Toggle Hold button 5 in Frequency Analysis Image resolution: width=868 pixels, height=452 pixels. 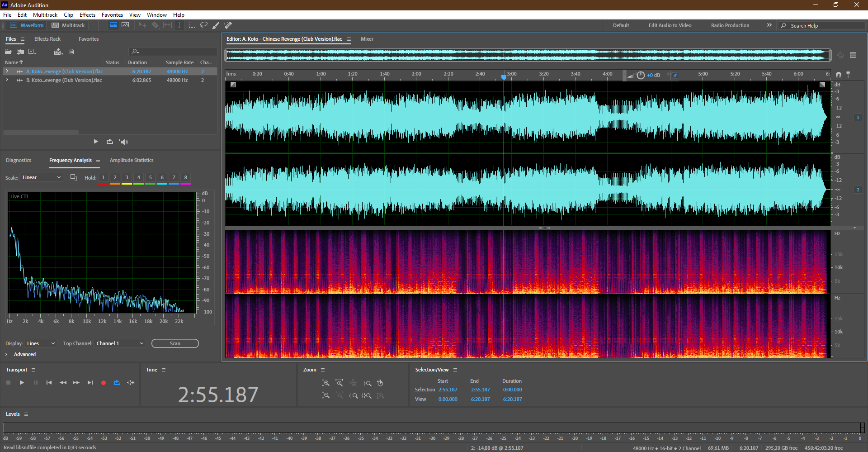pos(151,178)
